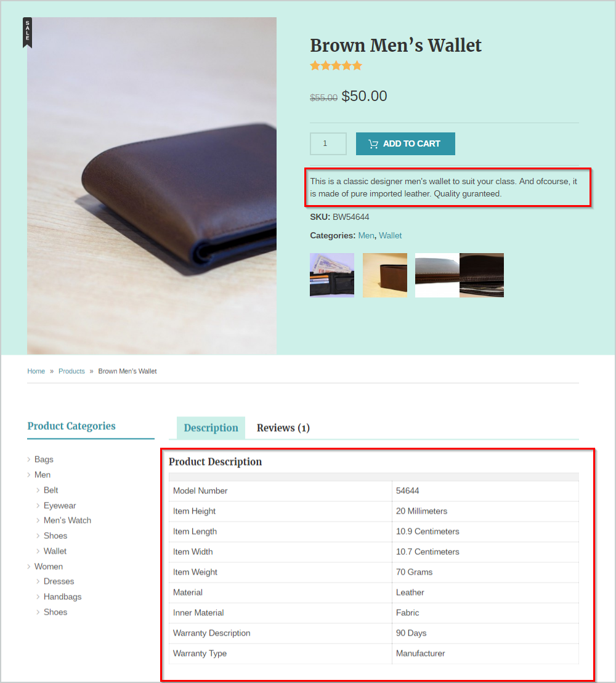This screenshot has width=616, height=683.
Task: Go to Home breadcrumb link
Action: click(x=36, y=371)
